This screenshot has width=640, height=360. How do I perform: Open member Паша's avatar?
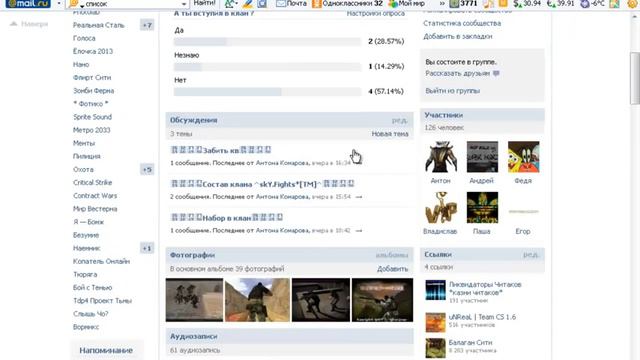tap(482, 207)
